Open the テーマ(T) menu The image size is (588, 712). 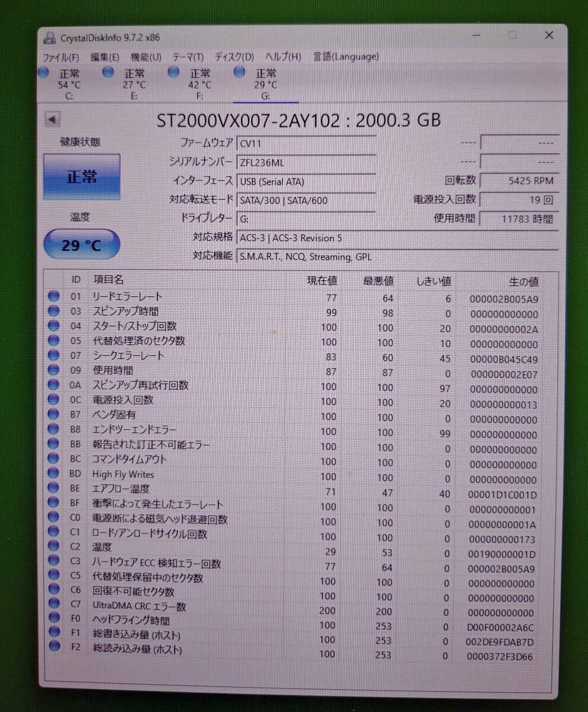(187, 58)
